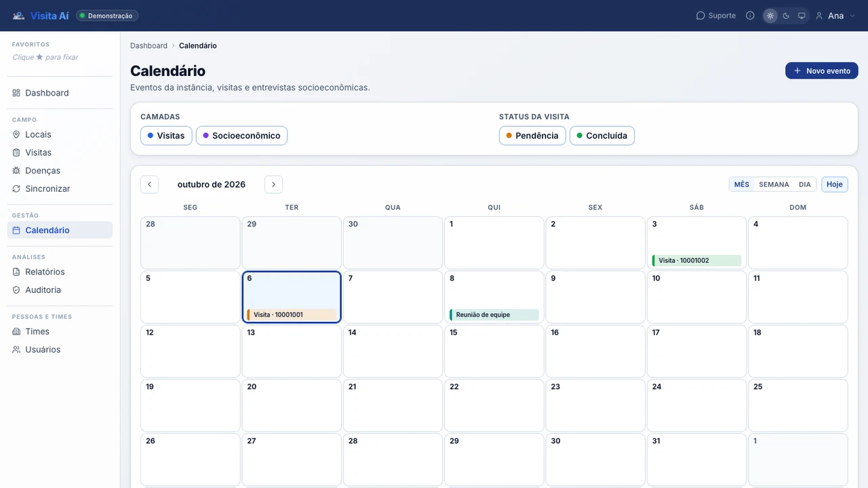Click the Calendário calendar icon in sidebar

[x=16, y=230]
